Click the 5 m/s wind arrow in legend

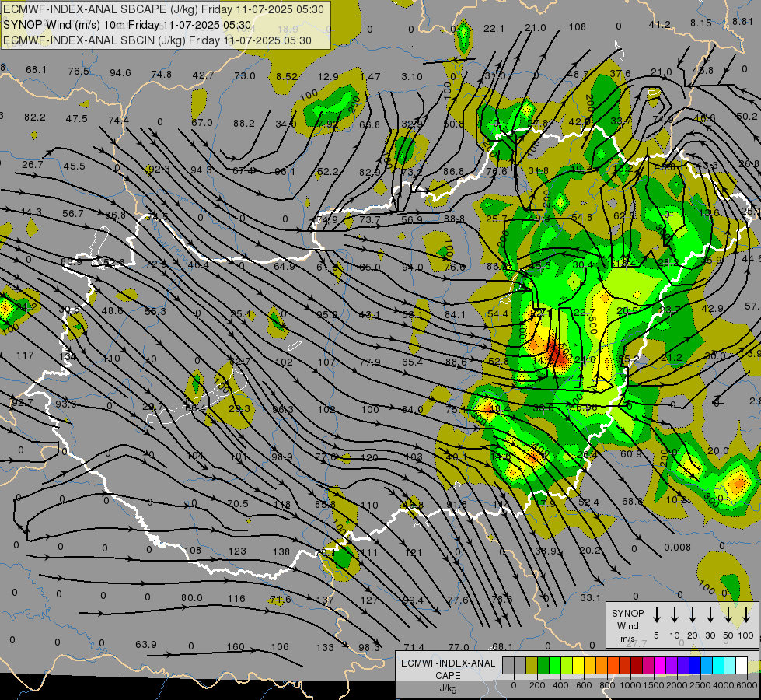tap(657, 614)
